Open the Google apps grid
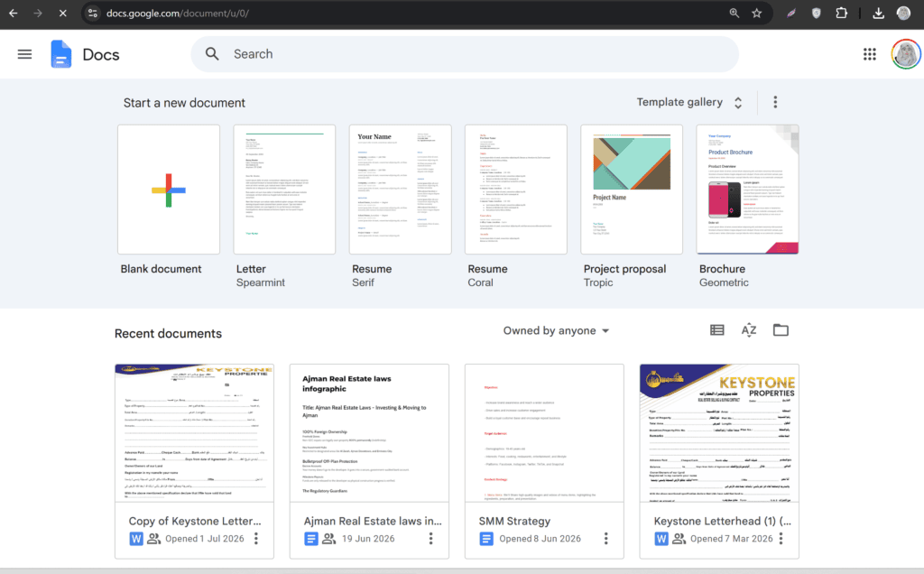 point(869,54)
